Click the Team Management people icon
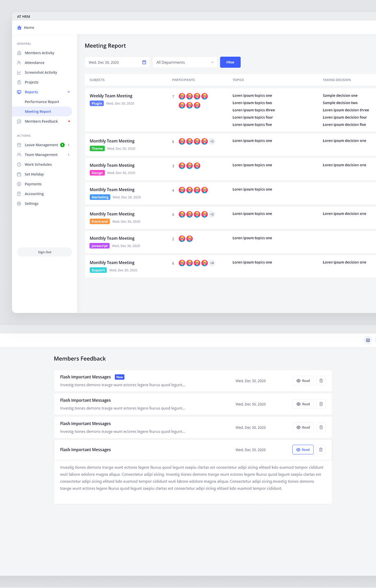The image size is (376, 588). pyautogui.click(x=19, y=155)
